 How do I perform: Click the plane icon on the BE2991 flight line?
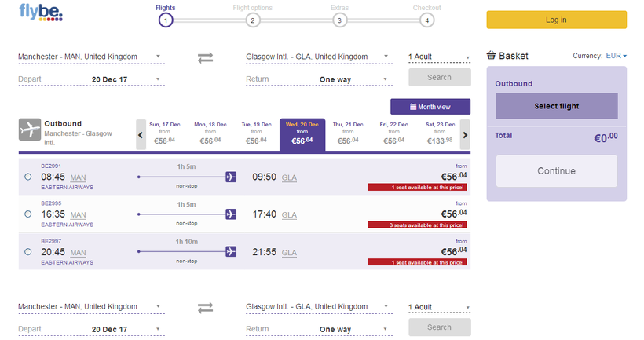click(x=231, y=177)
